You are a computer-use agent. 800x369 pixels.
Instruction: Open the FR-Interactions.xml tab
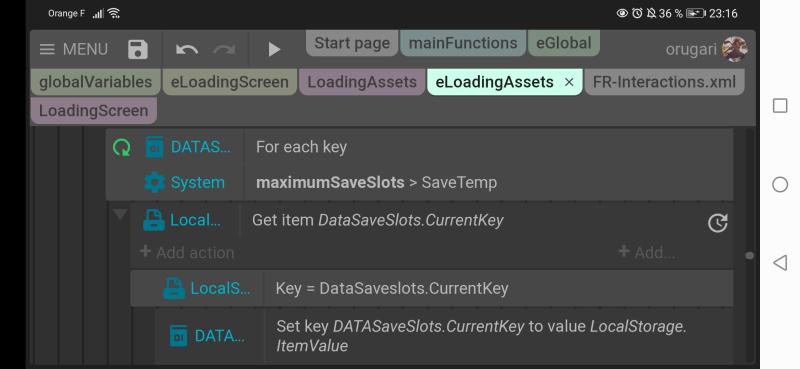click(x=664, y=82)
